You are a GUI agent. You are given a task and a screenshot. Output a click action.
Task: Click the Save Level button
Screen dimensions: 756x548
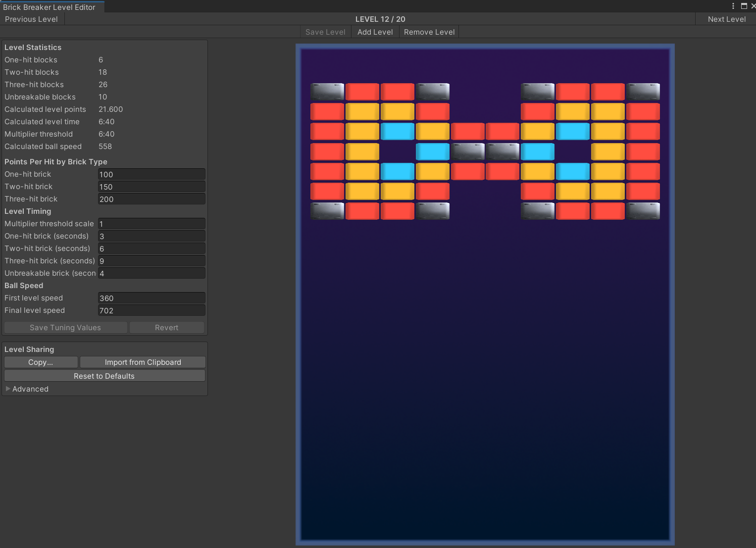325,32
